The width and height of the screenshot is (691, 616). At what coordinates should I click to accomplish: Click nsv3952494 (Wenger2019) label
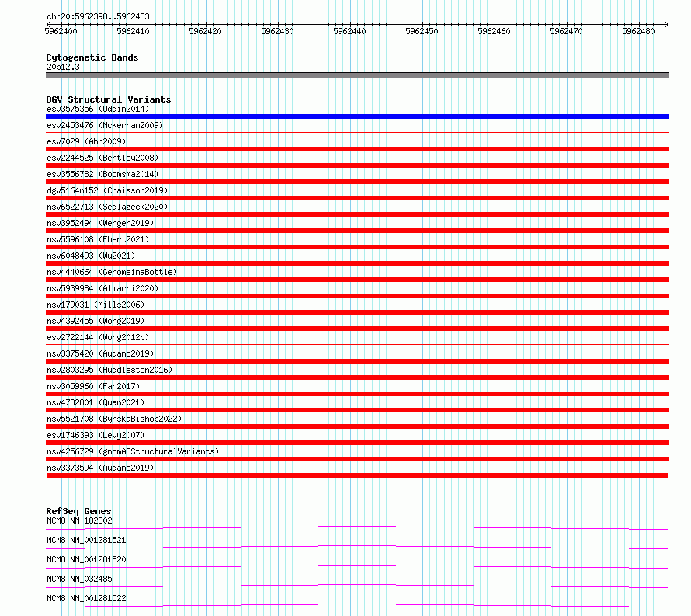pyautogui.click(x=100, y=223)
